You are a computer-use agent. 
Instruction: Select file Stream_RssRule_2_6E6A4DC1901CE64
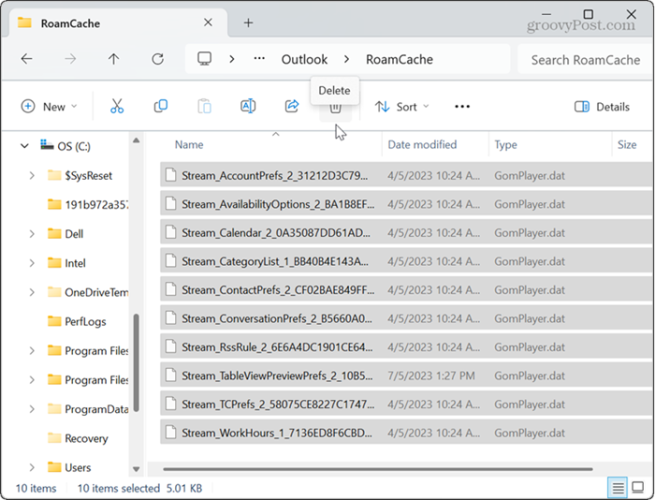click(x=406, y=347)
